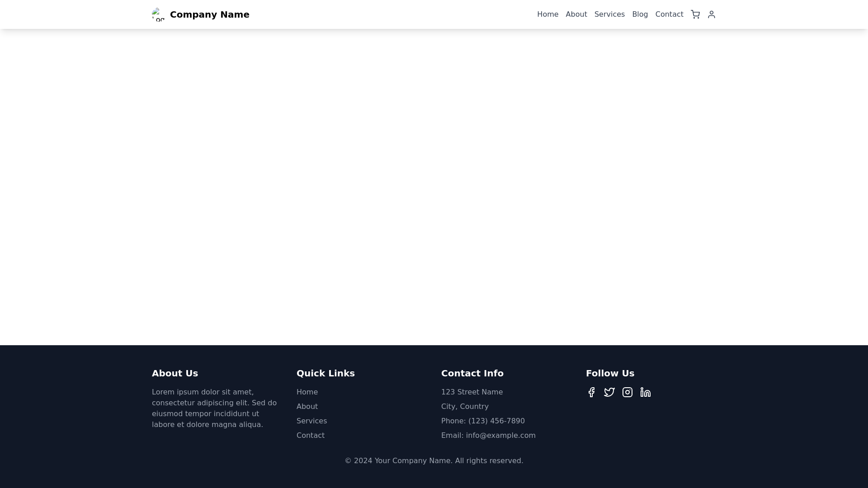Click Contact under Quick Links
Image resolution: width=868 pixels, height=488 pixels.
coord(311,435)
